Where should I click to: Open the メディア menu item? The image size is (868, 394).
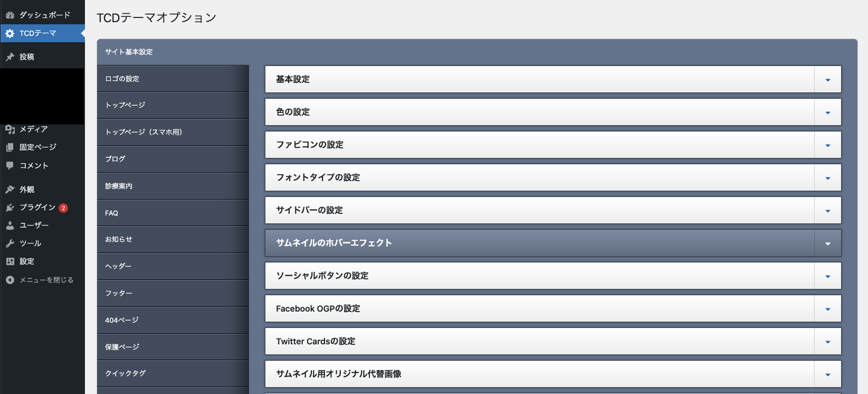pos(42,129)
